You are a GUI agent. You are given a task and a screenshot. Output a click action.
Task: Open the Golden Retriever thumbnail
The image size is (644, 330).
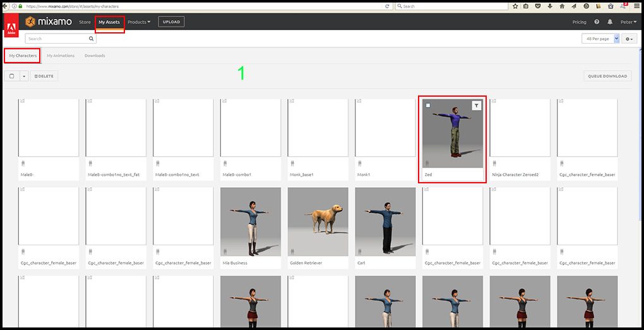(x=318, y=222)
